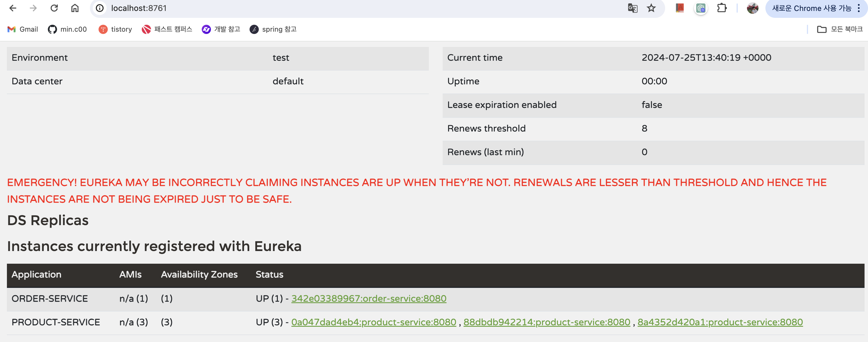Open the 0a047dad4eb4:product-service:8080 instance link
Screen dimensions: 868x342
click(x=373, y=322)
